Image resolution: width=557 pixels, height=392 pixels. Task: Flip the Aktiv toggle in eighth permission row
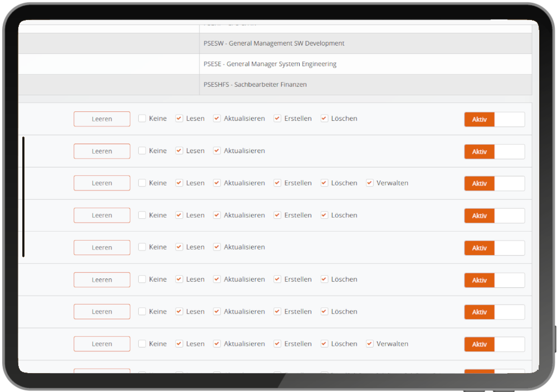pyautogui.click(x=494, y=345)
